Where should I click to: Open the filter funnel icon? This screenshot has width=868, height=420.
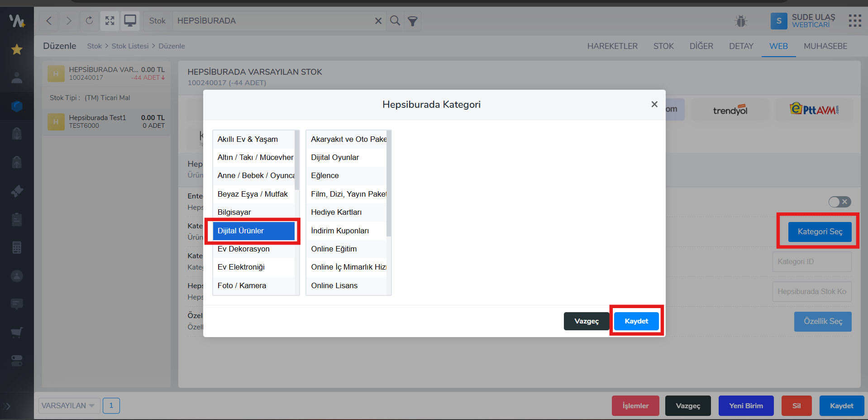[412, 21]
